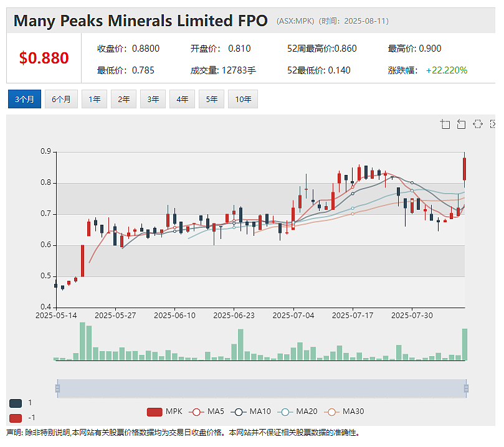Screen dimensions: 504x447
Task: Click the 0.6 price axis label
Action: tap(45, 245)
